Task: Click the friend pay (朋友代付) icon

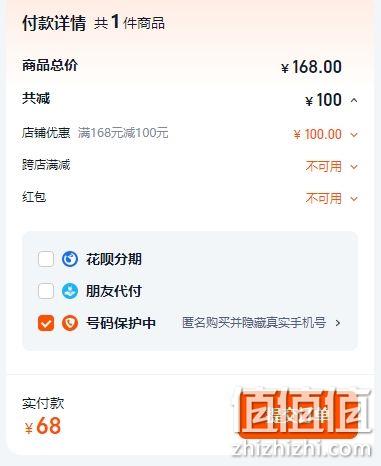Action: (x=70, y=291)
